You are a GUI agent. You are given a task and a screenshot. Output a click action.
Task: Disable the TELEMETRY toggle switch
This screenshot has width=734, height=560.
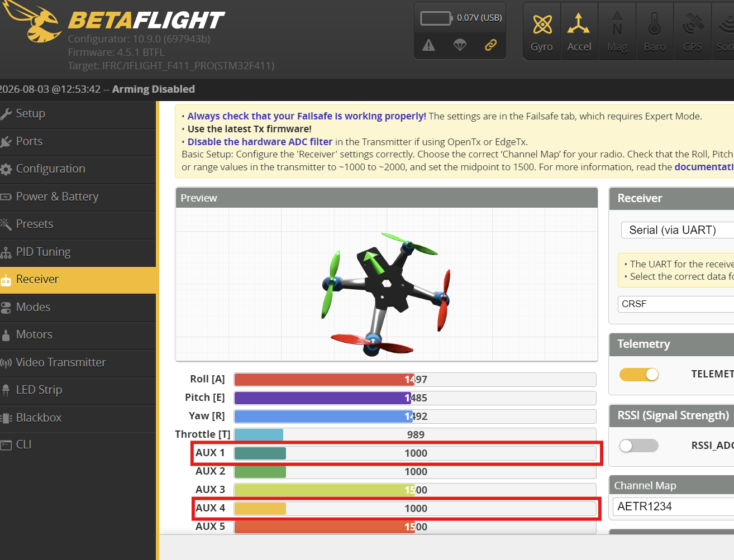coord(639,374)
